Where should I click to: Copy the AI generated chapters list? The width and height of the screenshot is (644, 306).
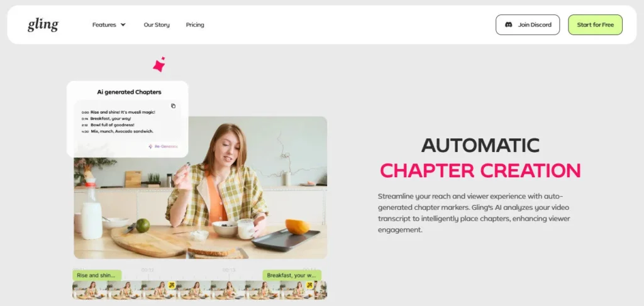[174, 106]
